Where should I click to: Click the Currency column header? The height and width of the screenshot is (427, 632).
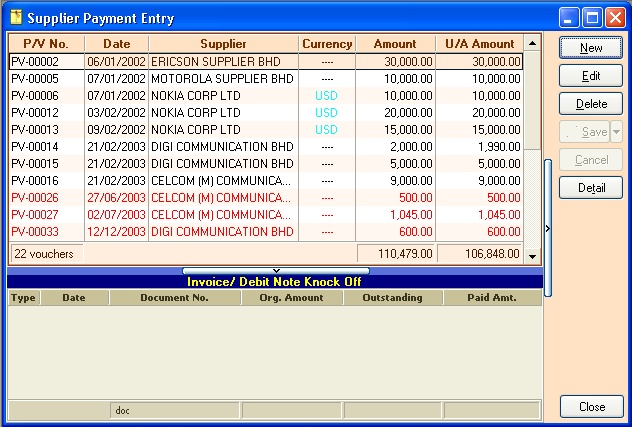327,44
